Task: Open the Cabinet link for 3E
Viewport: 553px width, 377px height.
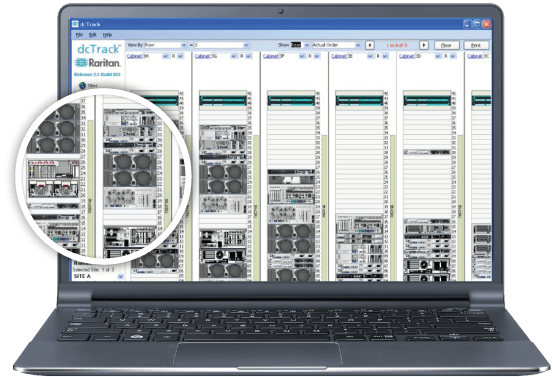Action: click(x=339, y=56)
